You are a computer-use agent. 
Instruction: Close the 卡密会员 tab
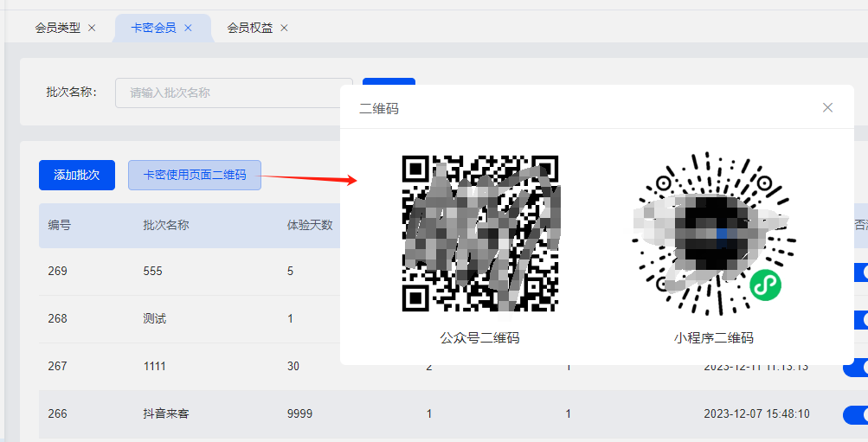click(x=188, y=28)
